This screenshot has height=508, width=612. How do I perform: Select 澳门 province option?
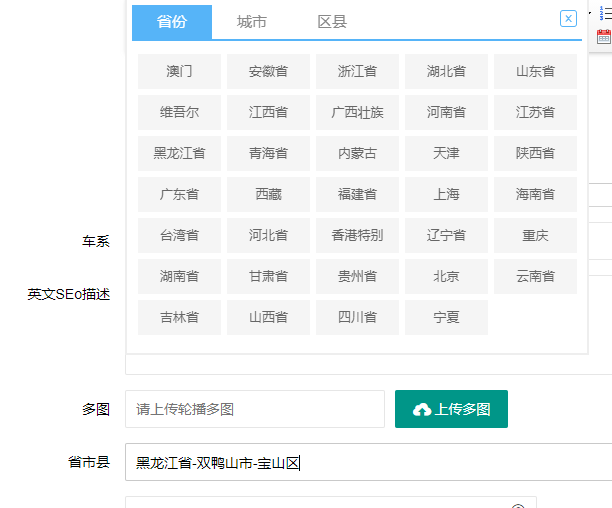179,71
